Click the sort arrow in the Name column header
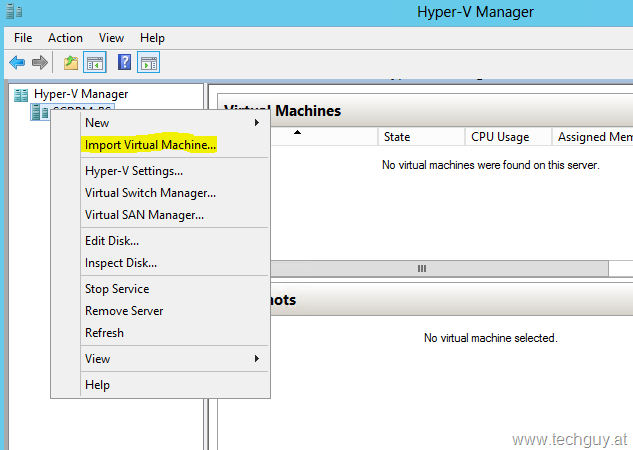 298,132
